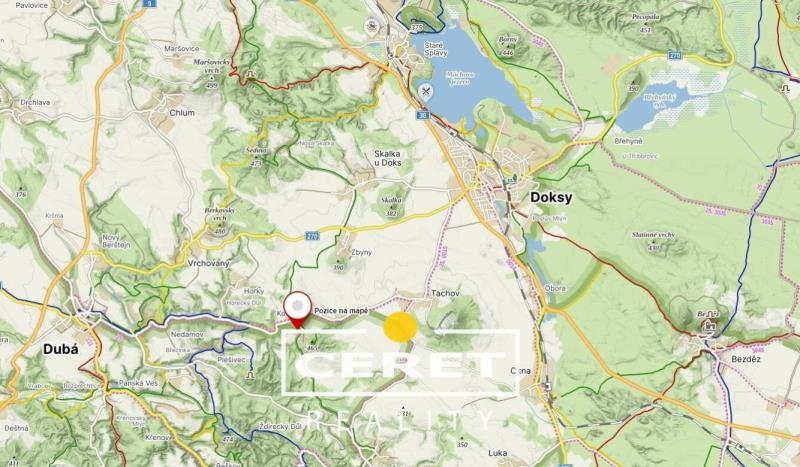800x467 pixels.
Task: Select the cave icon below Maršovický vrch
Action: [249, 75]
